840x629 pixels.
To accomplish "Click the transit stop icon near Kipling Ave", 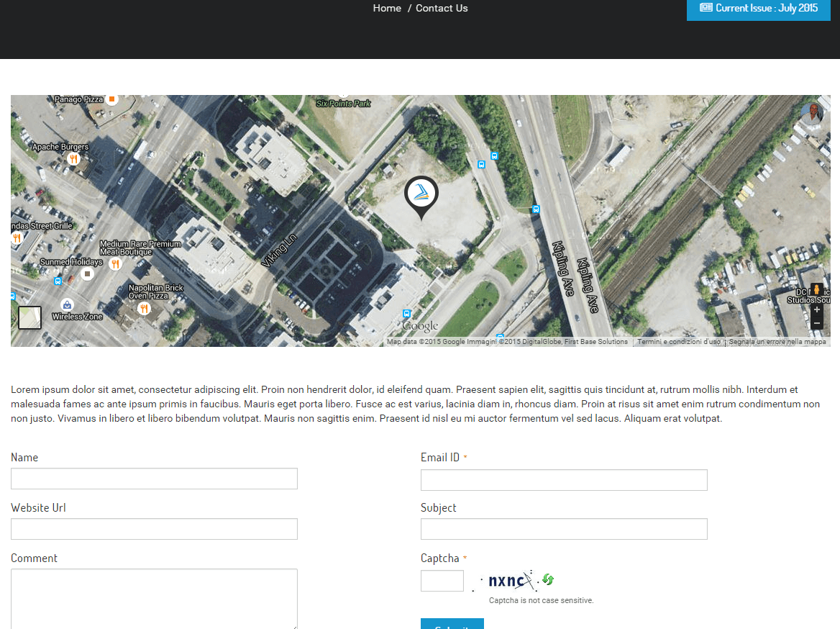I will tap(536, 209).
